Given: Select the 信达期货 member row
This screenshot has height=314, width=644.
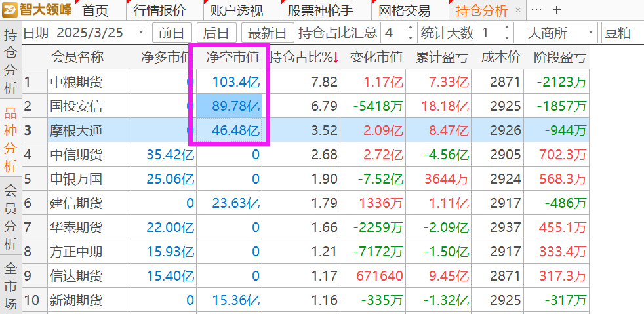Looking at the screenshot, I should (x=306, y=276).
